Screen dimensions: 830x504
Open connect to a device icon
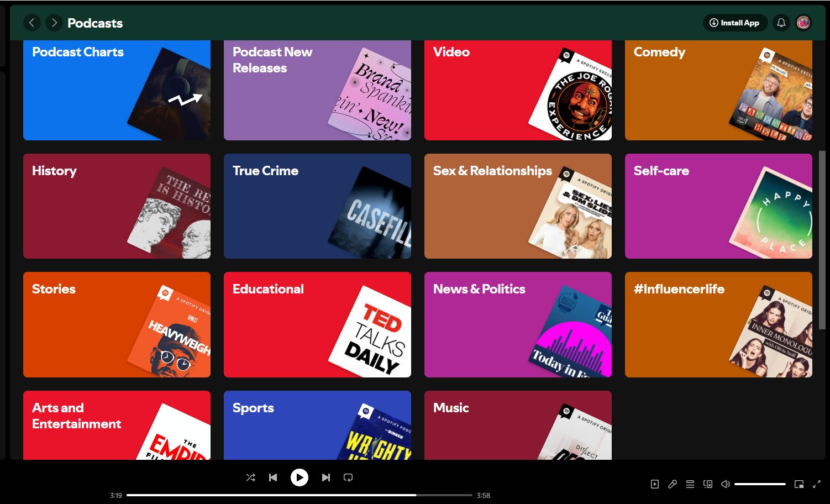point(708,484)
